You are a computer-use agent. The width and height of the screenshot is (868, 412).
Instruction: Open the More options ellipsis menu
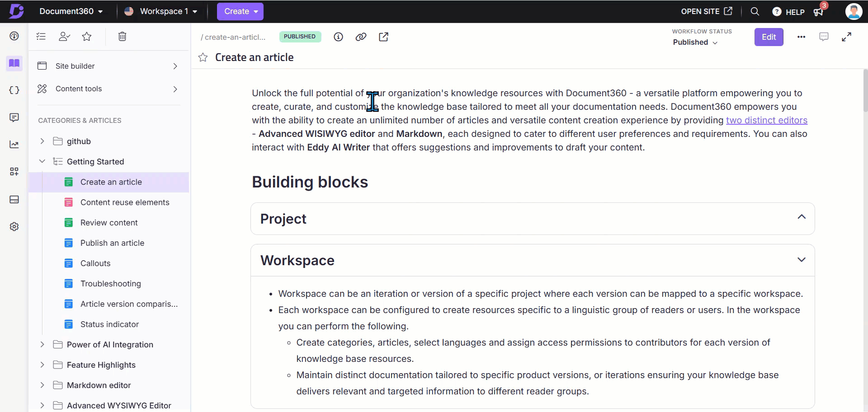(x=801, y=37)
